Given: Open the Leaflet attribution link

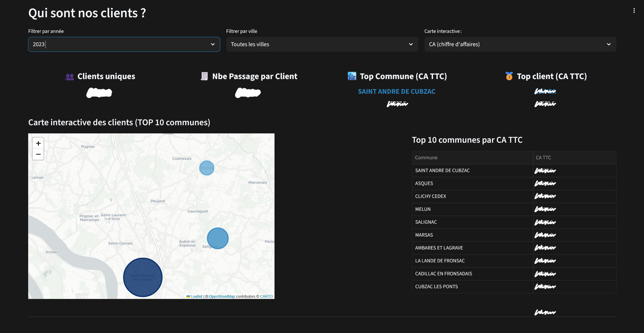Looking at the screenshot, I should pos(196,297).
